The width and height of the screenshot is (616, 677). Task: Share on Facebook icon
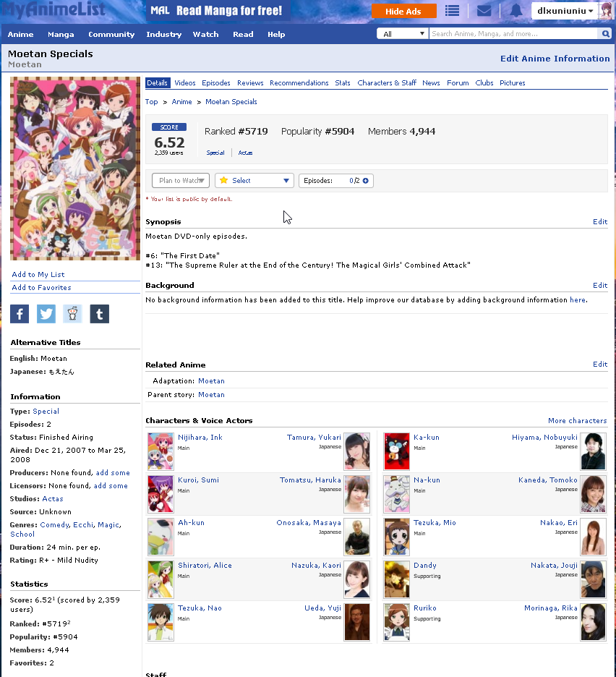(x=20, y=314)
